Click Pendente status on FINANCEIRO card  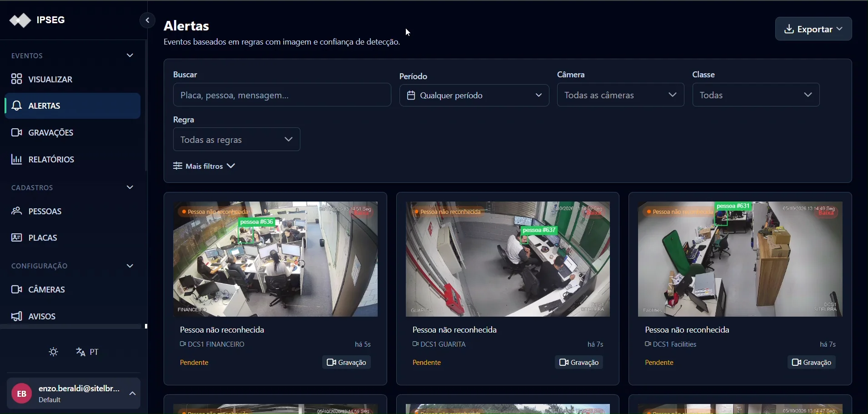pyautogui.click(x=195, y=363)
